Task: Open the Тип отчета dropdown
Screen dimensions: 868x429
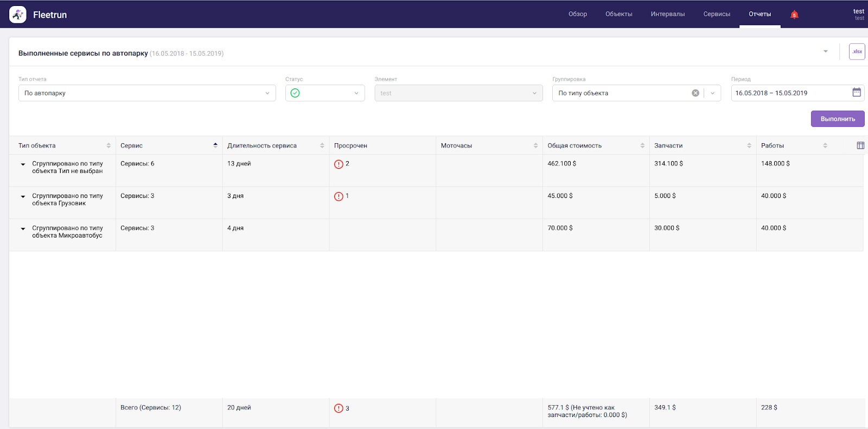Action: [x=147, y=93]
